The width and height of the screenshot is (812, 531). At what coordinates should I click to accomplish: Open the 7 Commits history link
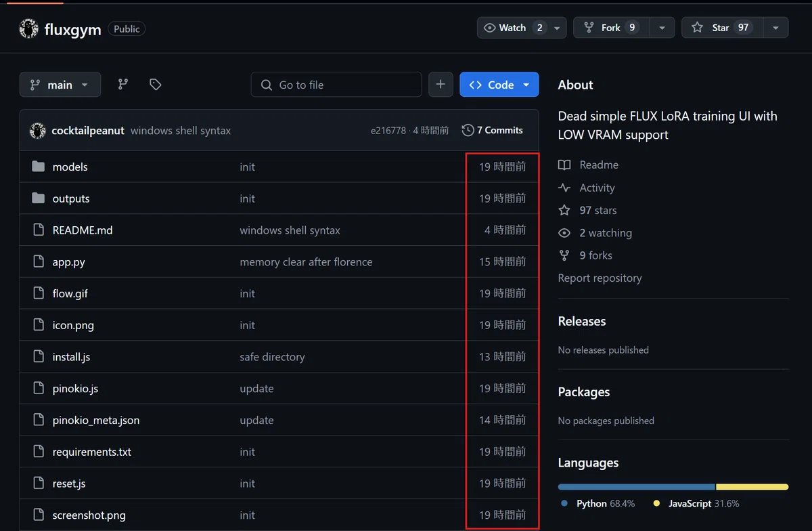(x=493, y=130)
